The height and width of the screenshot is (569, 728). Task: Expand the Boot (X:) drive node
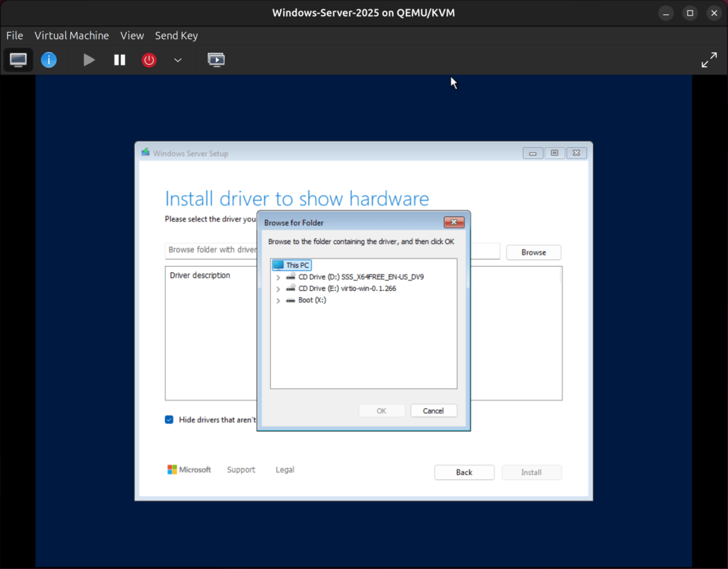pyautogui.click(x=277, y=300)
